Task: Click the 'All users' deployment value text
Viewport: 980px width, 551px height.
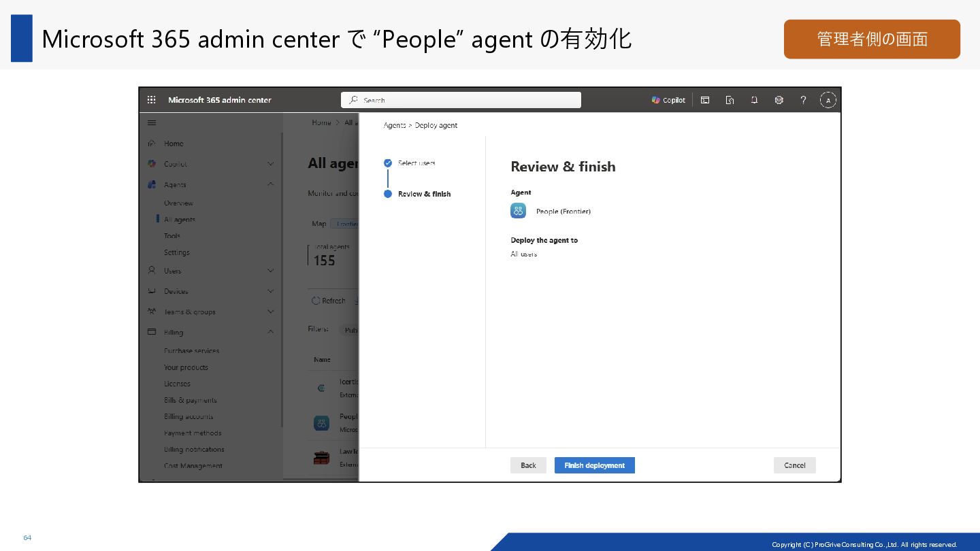Action: (x=524, y=254)
